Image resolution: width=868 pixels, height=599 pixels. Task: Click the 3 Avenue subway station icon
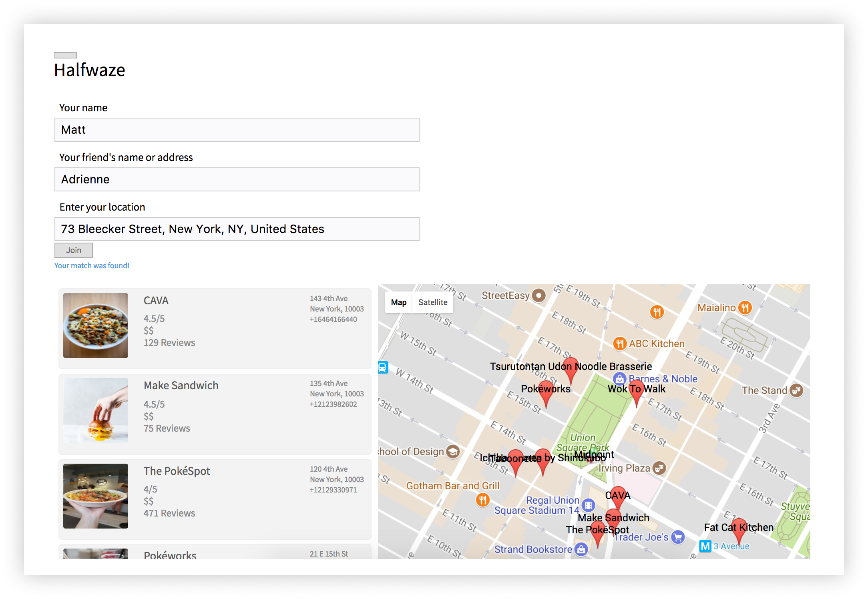coord(705,546)
